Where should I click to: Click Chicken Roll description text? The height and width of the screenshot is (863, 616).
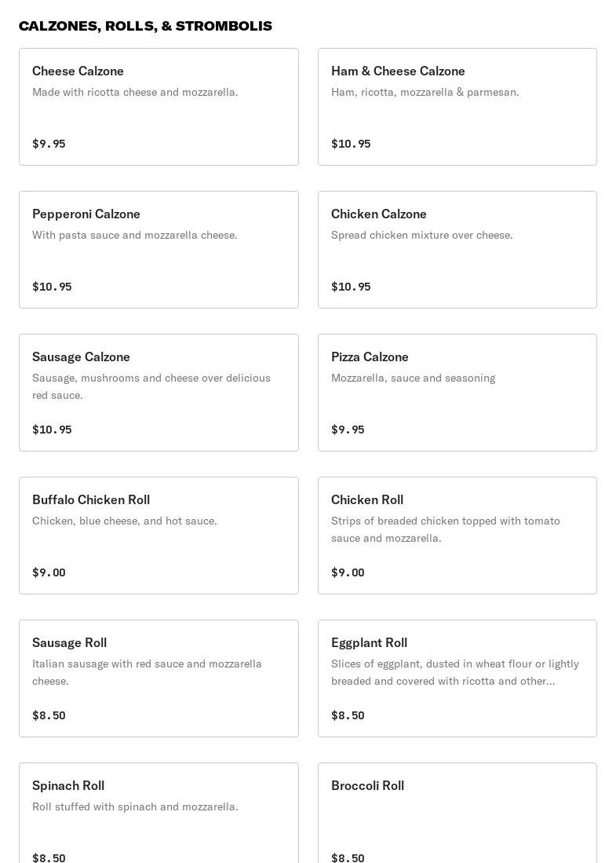click(x=446, y=529)
